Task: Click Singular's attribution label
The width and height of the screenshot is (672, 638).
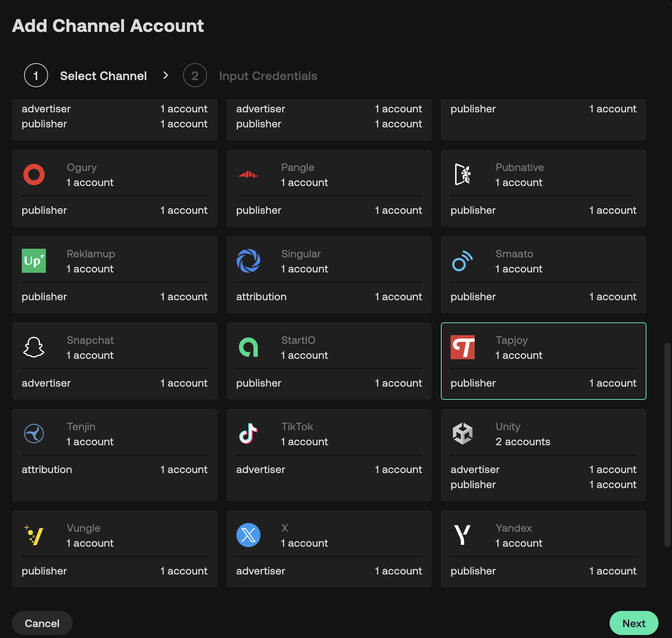Action: coord(261,296)
